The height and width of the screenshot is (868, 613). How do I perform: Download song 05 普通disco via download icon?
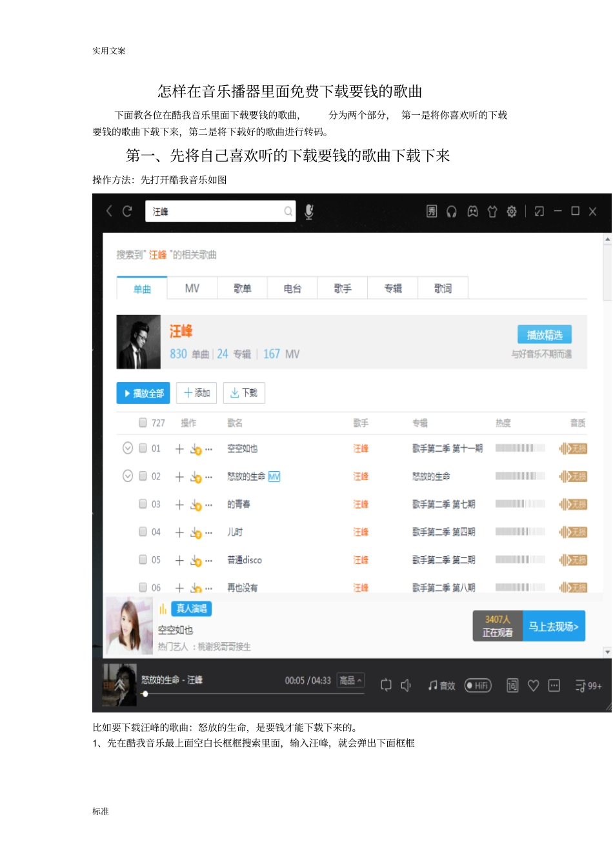(x=196, y=561)
